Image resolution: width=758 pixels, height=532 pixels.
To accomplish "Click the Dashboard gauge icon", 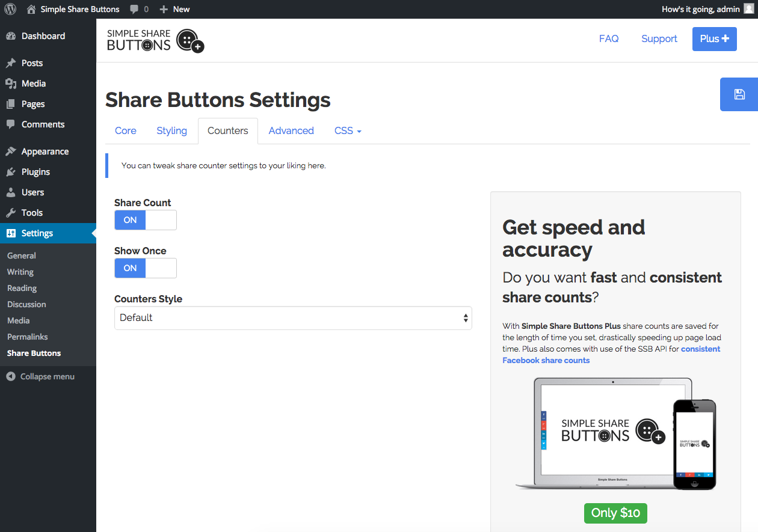I will coord(11,36).
